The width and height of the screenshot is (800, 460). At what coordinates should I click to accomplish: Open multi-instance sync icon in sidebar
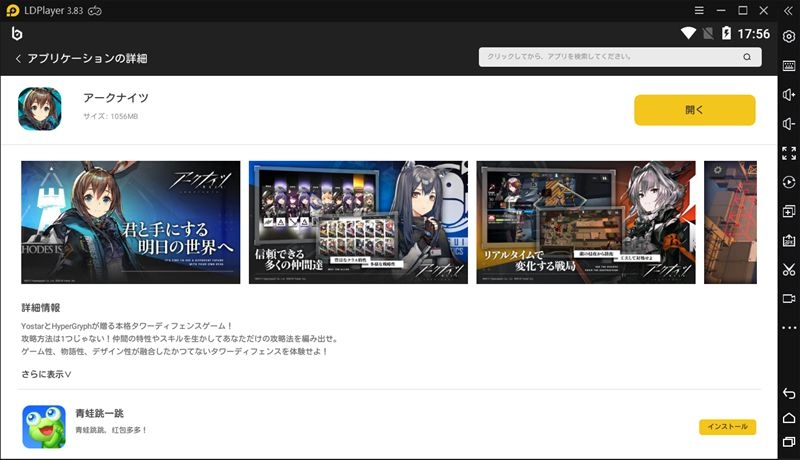point(789,211)
